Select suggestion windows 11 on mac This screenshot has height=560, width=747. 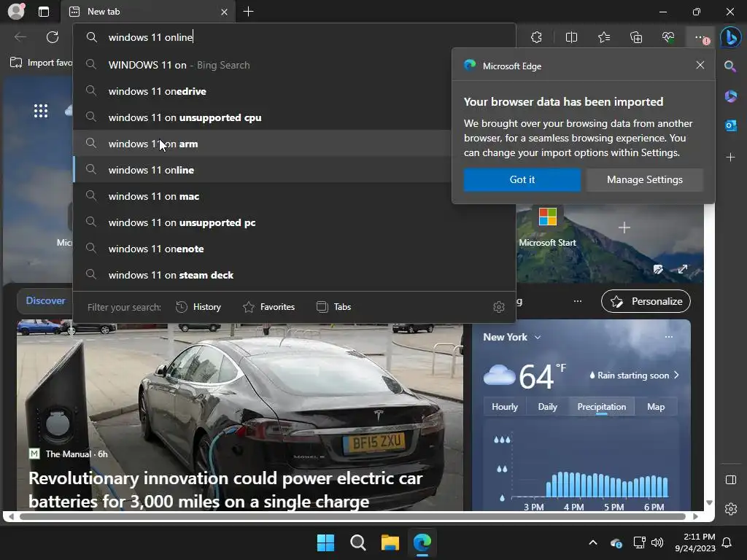pos(262,195)
